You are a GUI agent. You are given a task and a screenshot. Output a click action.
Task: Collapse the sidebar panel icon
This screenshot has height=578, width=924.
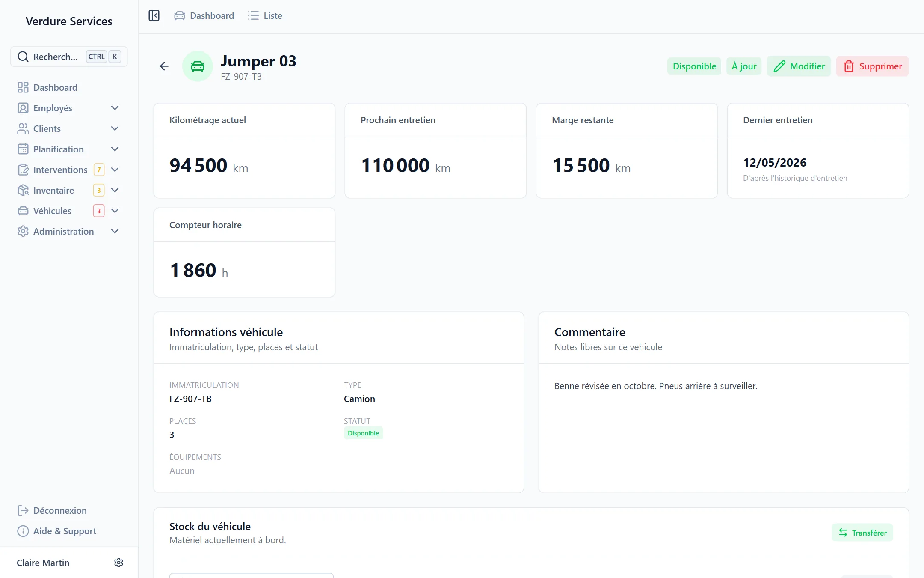(154, 16)
